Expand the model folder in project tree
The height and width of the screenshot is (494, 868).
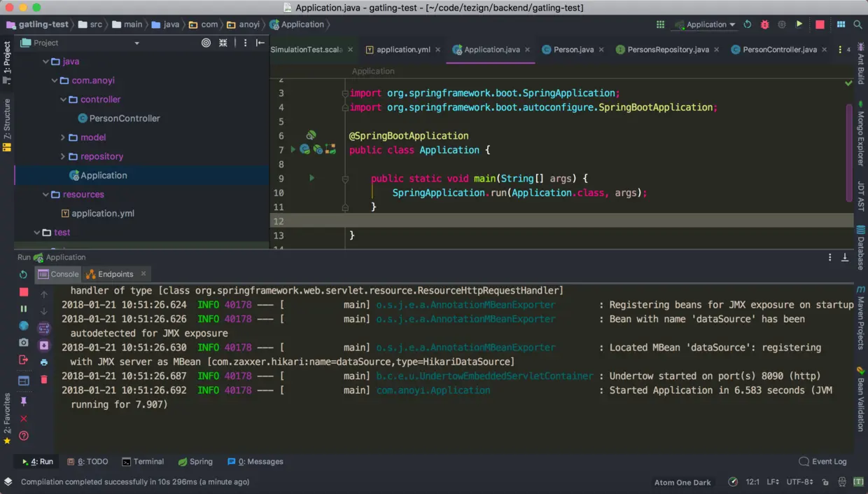(x=62, y=137)
